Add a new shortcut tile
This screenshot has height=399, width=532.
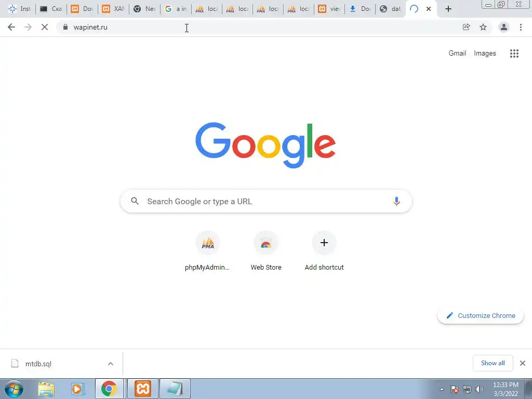click(x=324, y=251)
